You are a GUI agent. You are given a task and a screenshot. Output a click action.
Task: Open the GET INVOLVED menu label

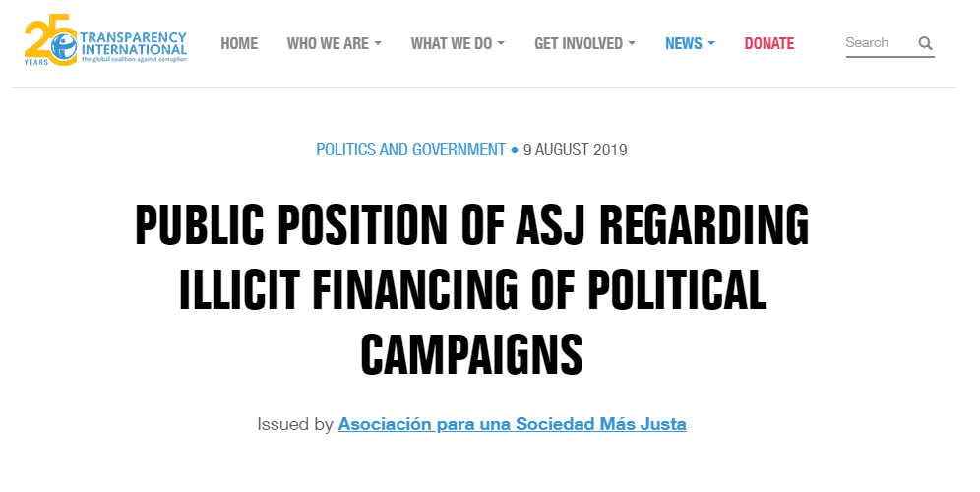(579, 43)
